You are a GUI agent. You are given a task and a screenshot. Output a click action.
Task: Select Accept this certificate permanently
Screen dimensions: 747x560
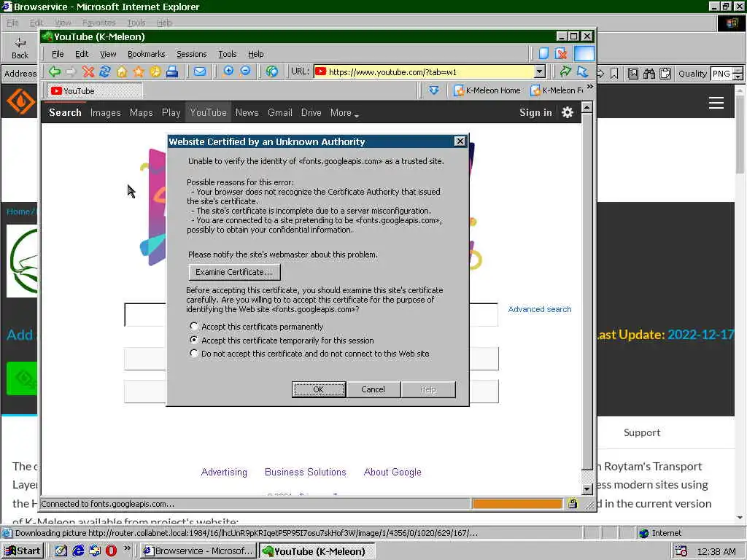(x=193, y=326)
